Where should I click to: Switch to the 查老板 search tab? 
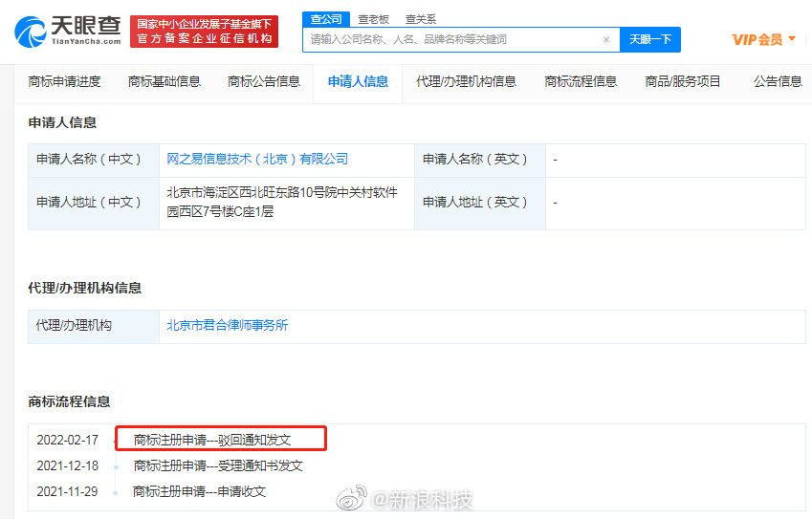pyautogui.click(x=373, y=19)
